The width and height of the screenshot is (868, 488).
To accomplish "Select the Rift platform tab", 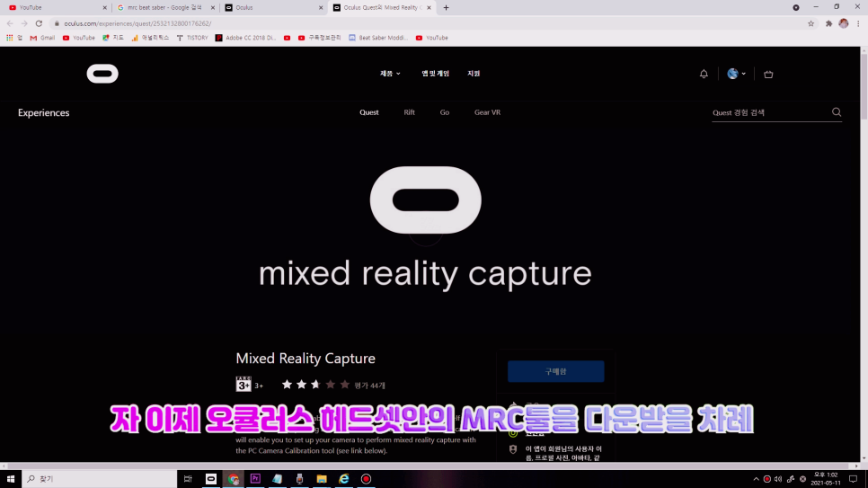I will coord(409,112).
